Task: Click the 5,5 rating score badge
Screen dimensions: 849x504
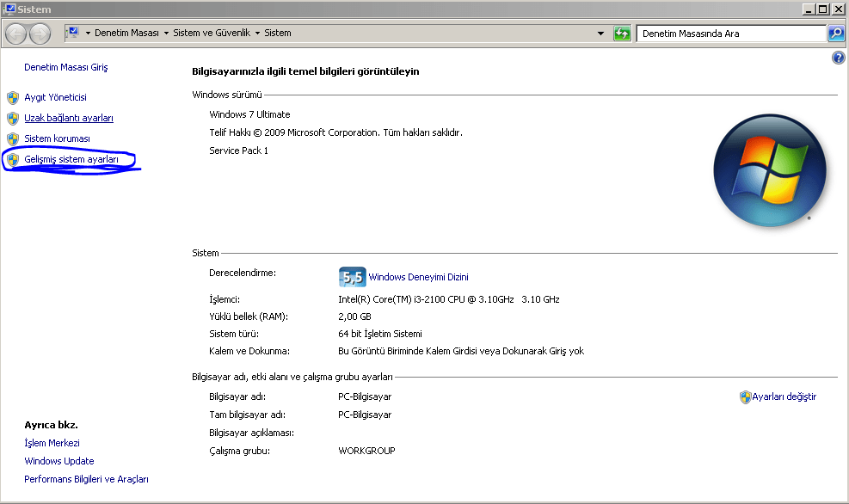Action: point(352,277)
